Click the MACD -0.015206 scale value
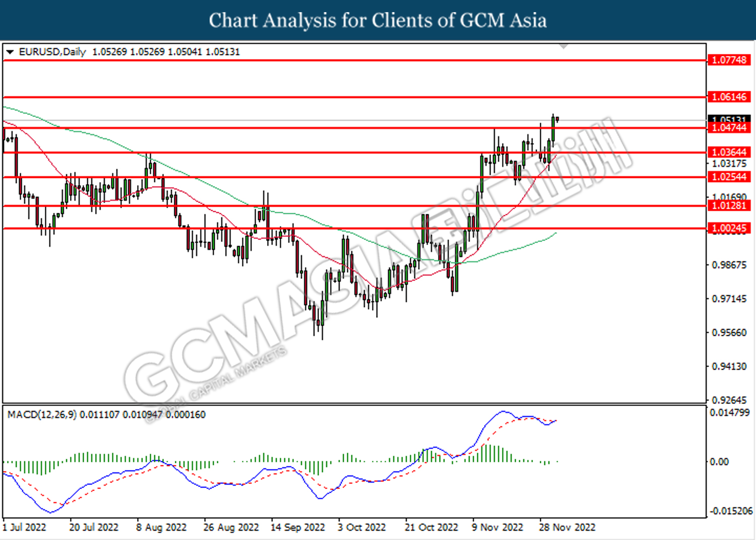 [731, 511]
